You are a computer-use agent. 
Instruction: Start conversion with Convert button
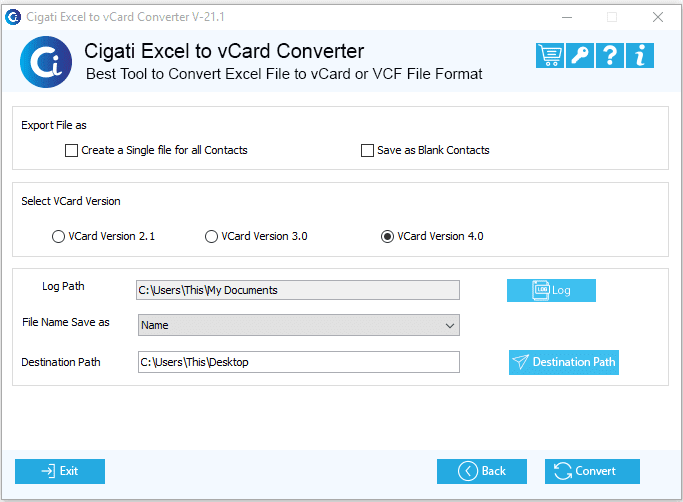[x=592, y=471]
